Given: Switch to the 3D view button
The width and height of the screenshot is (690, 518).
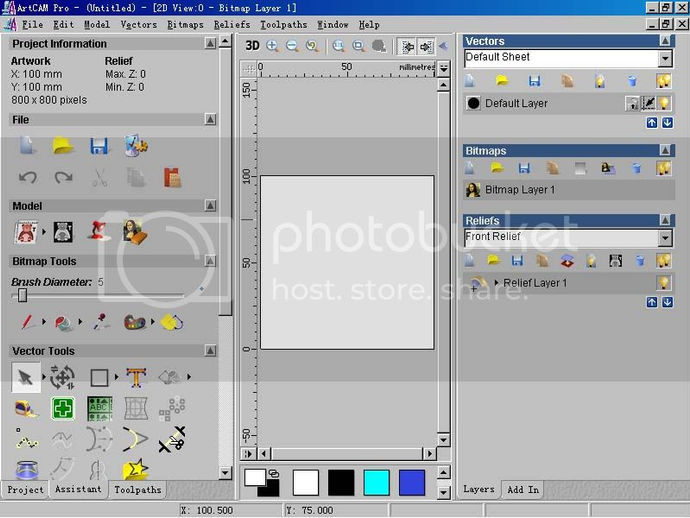Looking at the screenshot, I should [252, 46].
